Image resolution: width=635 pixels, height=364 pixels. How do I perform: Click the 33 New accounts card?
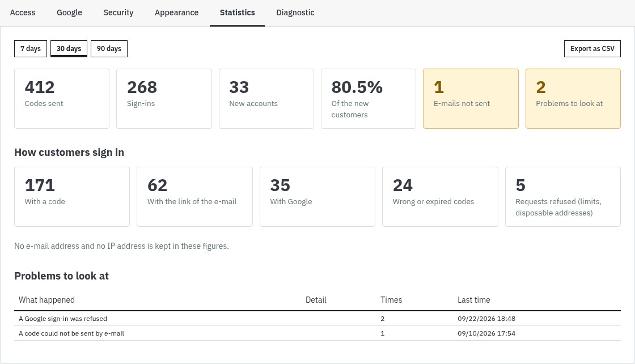coord(266,99)
